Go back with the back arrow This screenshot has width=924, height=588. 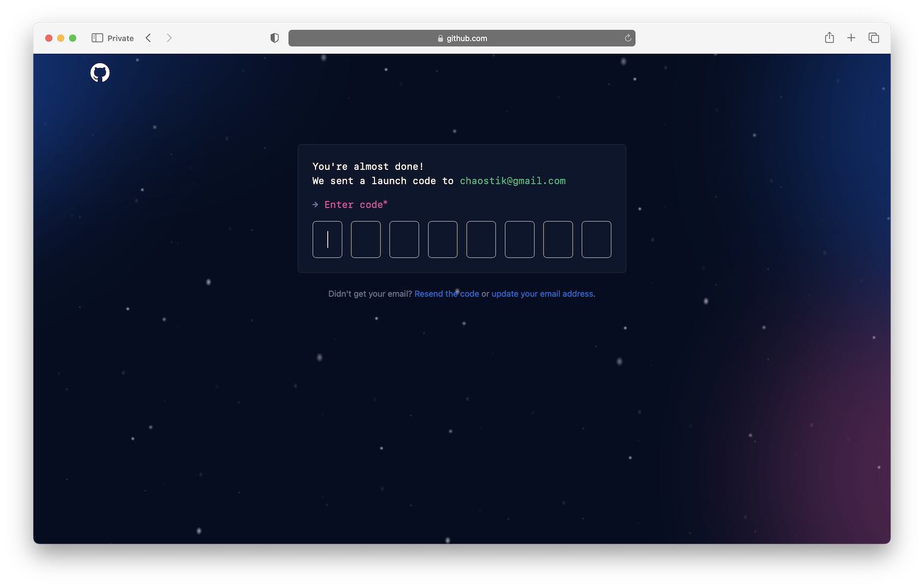pos(148,38)
